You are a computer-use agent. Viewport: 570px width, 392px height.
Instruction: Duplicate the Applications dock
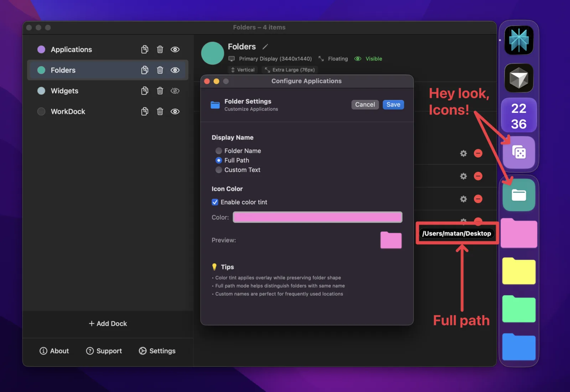(145, 50)
